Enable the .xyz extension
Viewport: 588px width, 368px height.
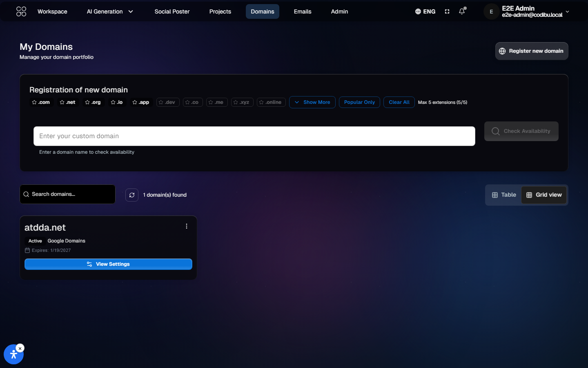[242, 102]
